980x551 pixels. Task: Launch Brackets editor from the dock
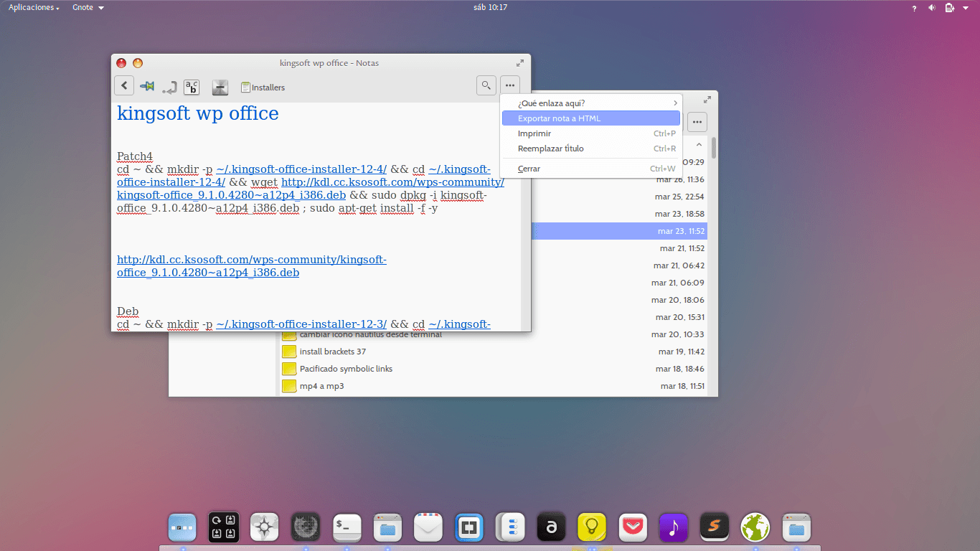469,527
